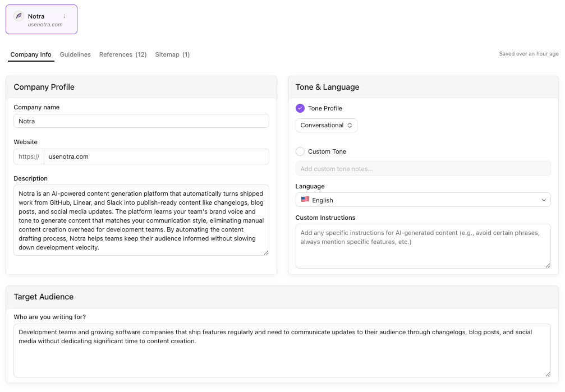
Task: Click the https:// prefix in Website field
Action: (x=29, y=156)
